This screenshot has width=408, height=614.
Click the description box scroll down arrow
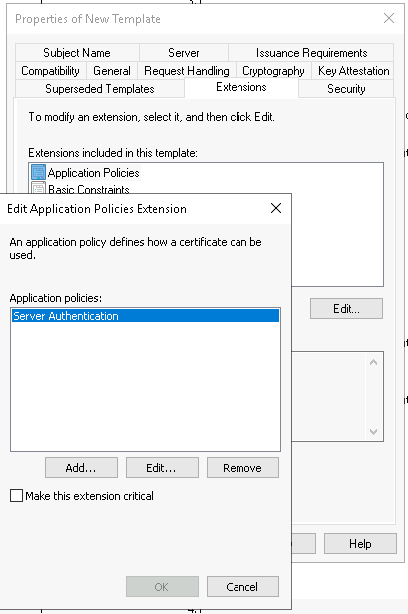coord(373,432)
